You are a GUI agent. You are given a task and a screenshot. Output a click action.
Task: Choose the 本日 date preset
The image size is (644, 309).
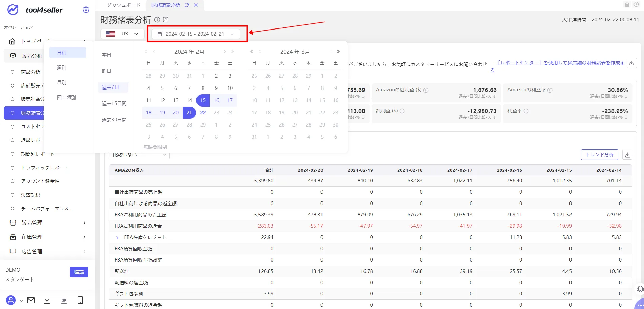(x=107, y=55)
